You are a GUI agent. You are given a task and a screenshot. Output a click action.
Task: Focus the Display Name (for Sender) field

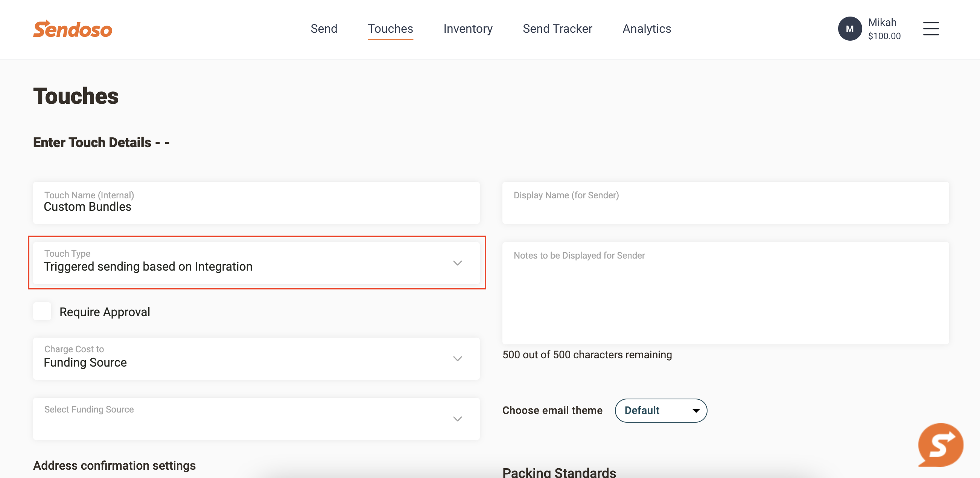(725, 203)
